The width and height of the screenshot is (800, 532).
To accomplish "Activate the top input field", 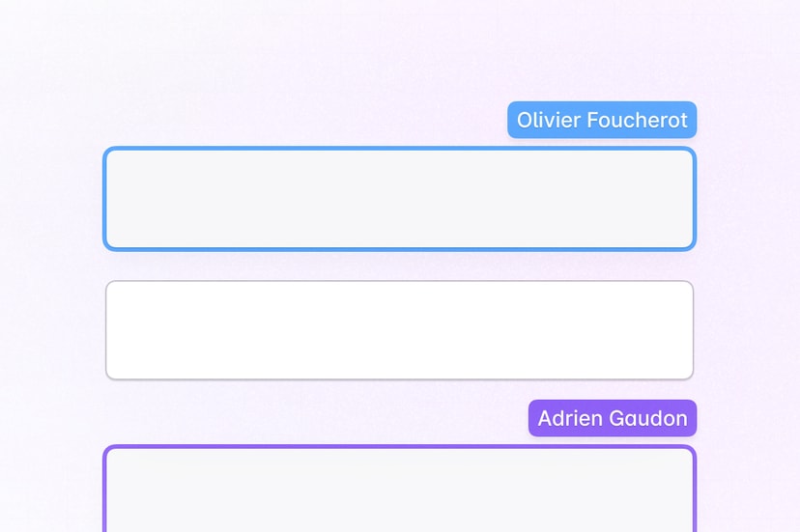I will (399, 199).
